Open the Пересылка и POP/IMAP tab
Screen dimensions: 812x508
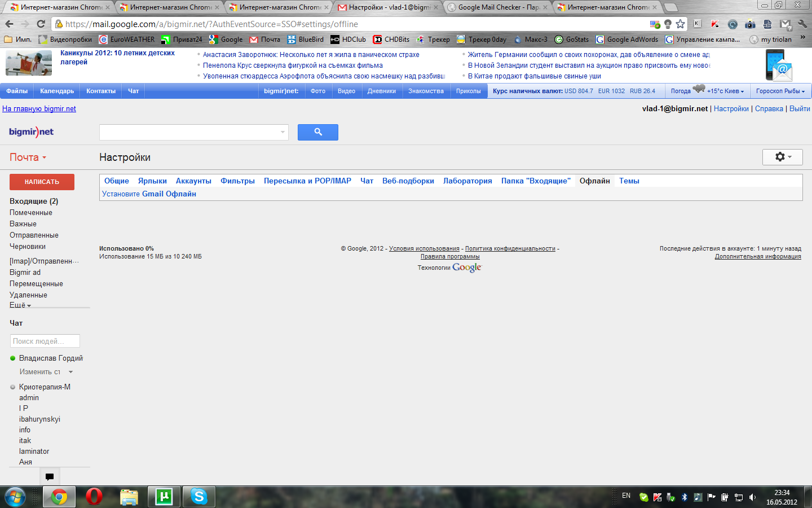click(x=307, y=181)
